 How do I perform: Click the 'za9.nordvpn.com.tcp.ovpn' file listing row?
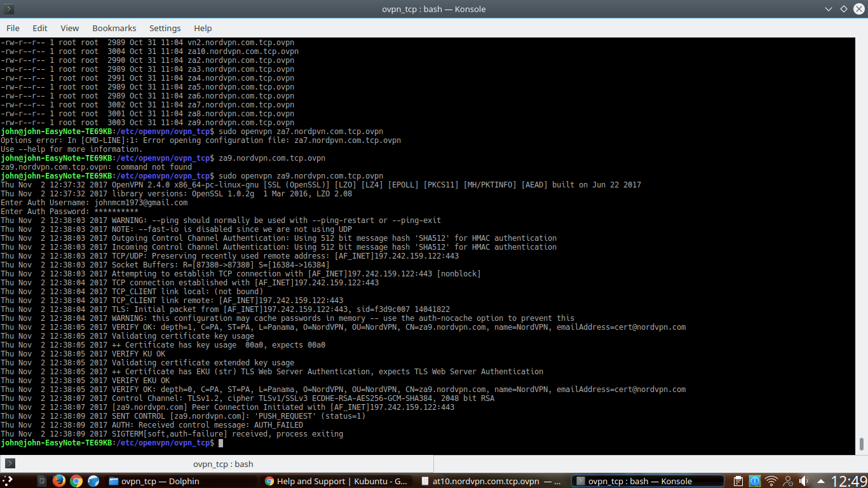(147, 123)
